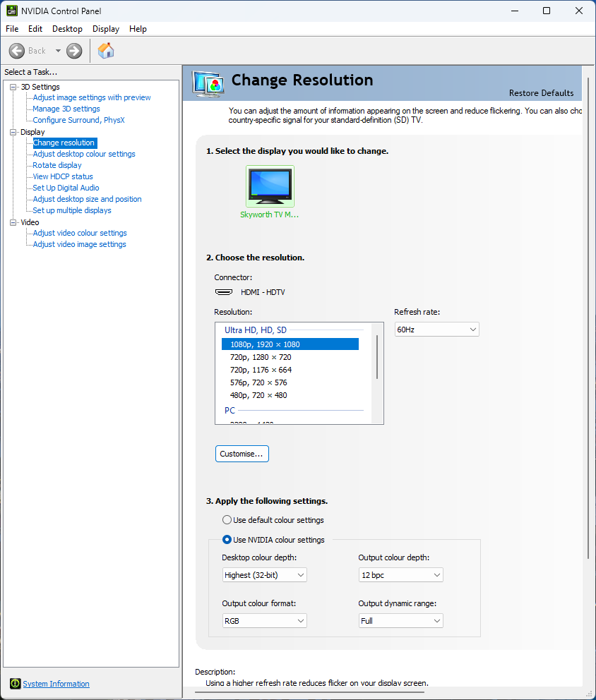Open Configure Surround, PhysX
This screenshot has height=700, width=596.
tap(78, 120)
